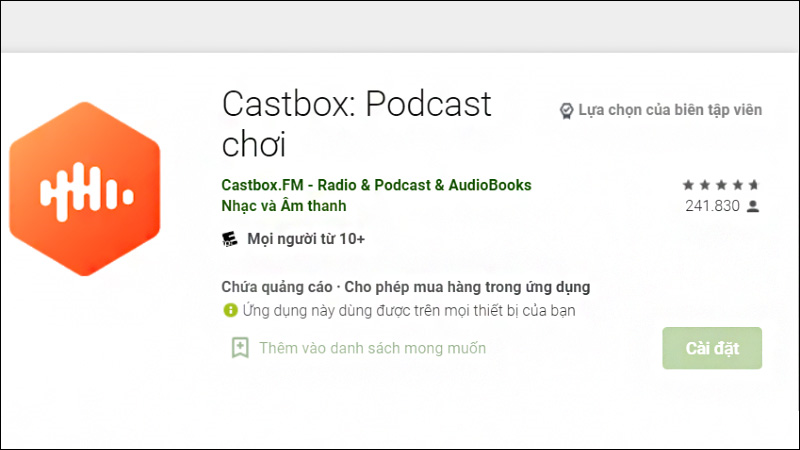Click the reviewers person icon
The width and height of the screenshot is (800, 450).
tap(753, 206)
